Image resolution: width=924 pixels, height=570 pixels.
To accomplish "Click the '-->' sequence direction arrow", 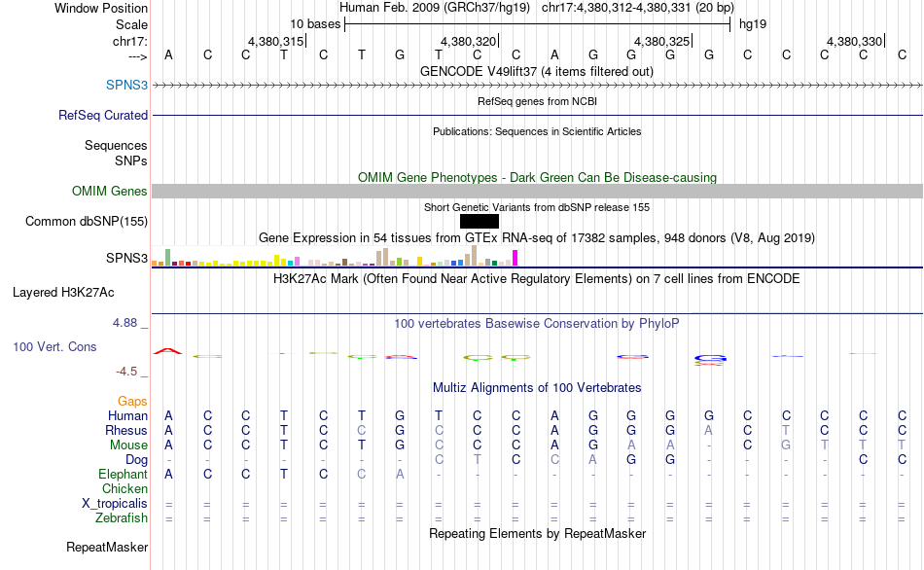I will [138, 56].
